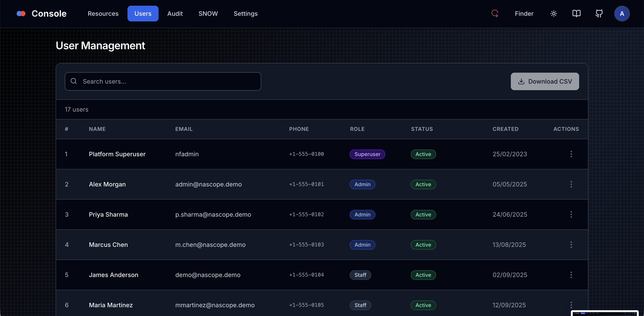
Task: Click Platform Superuser's Active status badge
Action: [x=423, y=154]
